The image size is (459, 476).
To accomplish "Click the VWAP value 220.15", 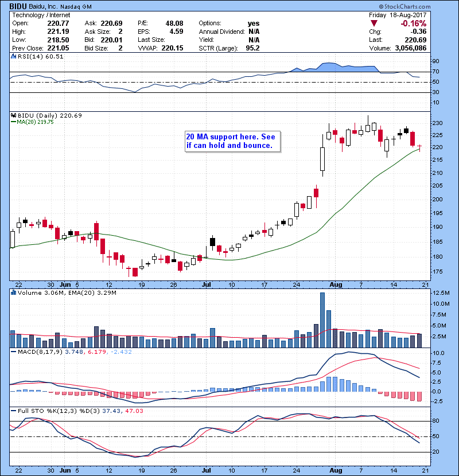I will (x=172, y=48).
